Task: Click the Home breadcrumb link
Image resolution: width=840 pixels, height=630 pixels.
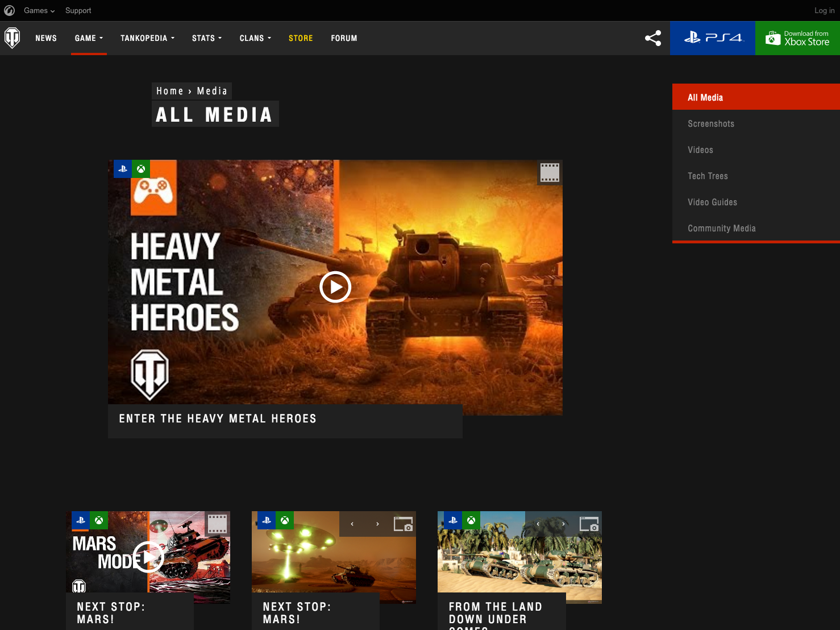Action: tap(170, 91)
